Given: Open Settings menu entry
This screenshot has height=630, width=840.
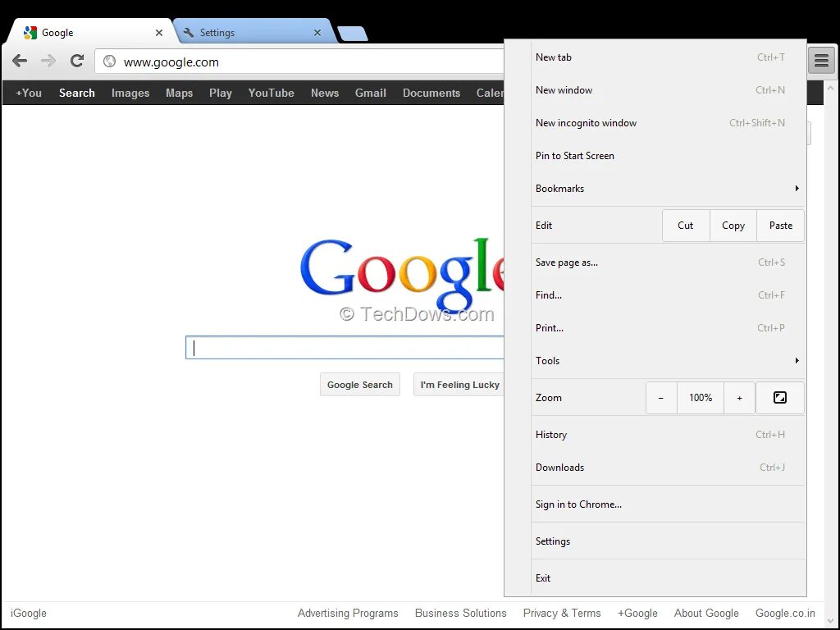Looking at the screenshot, I should pyautogui.click(x=668, y=541).
